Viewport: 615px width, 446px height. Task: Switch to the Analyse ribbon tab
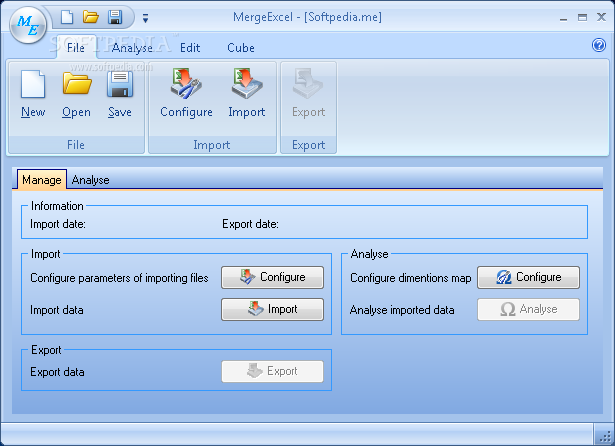click(x=132, y=48)
